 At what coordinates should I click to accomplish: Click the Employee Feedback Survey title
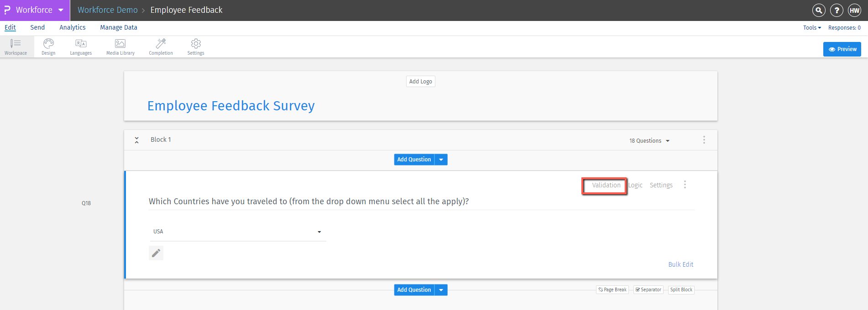231,106
